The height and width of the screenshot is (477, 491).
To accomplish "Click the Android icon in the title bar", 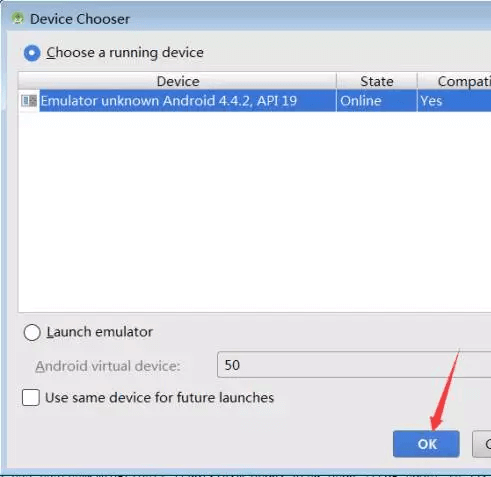I will tap(18, 18).
